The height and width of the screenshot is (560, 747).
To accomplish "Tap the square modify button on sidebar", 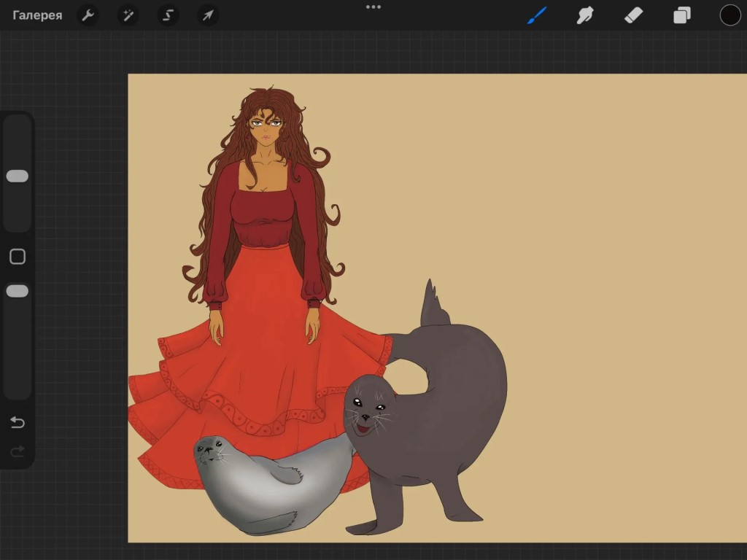I will coord(18,257).
